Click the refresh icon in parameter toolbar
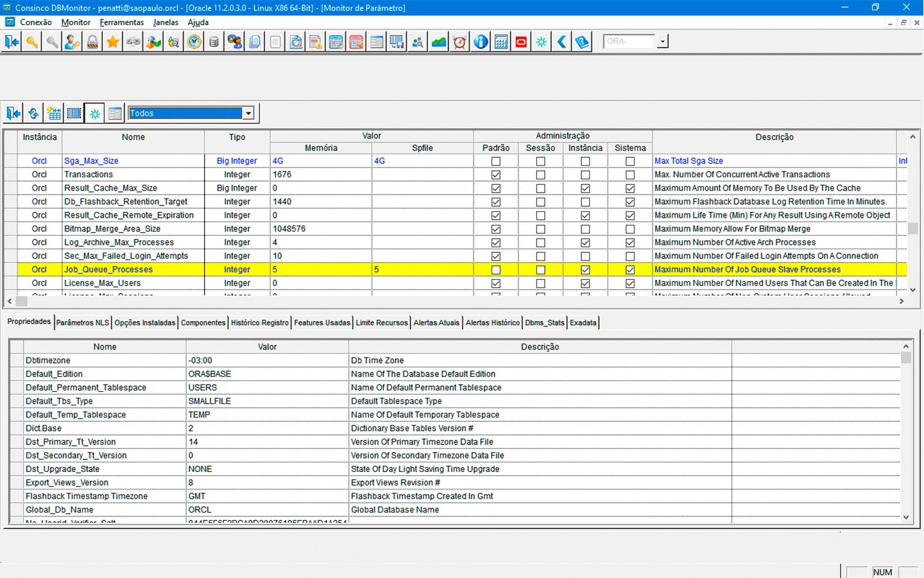The width and height of the screenshot is (924, 578). pos(33,114)
